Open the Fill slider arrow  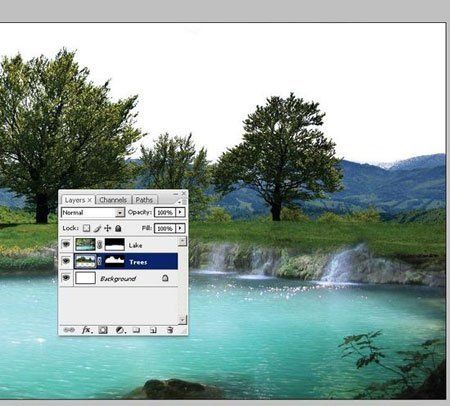[180, 228]
